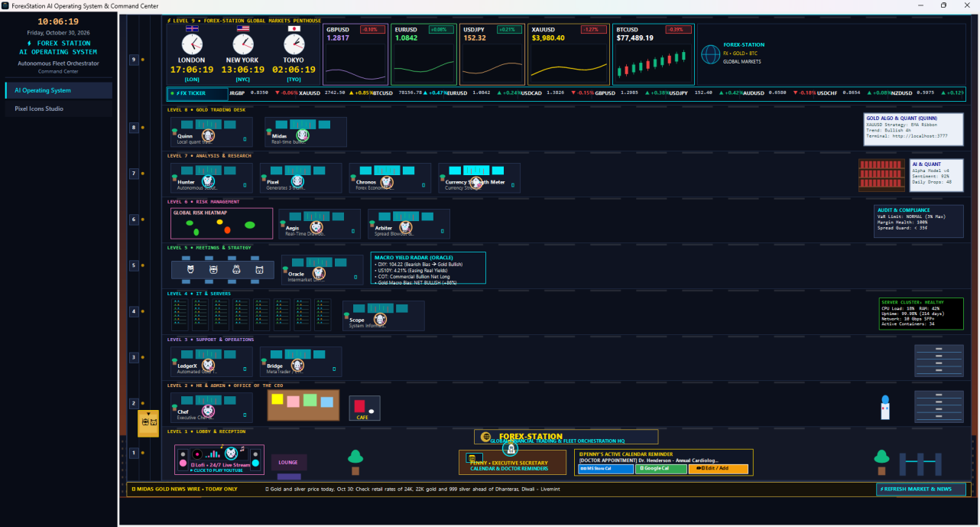Click the Macro Yield Radar (Oracle) panel
This screenshot has height=527, width=980.
(428, 268)
